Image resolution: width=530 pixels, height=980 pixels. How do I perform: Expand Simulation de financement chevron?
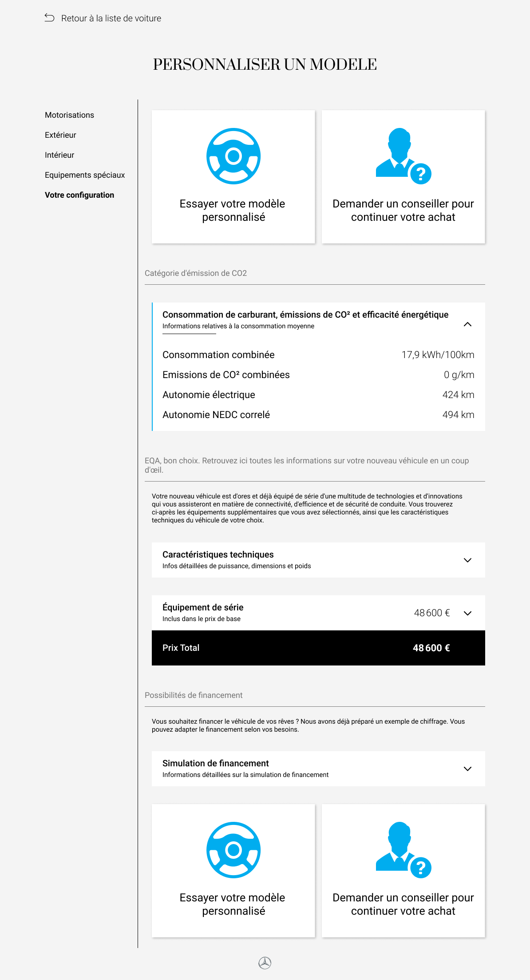point(467,769)
